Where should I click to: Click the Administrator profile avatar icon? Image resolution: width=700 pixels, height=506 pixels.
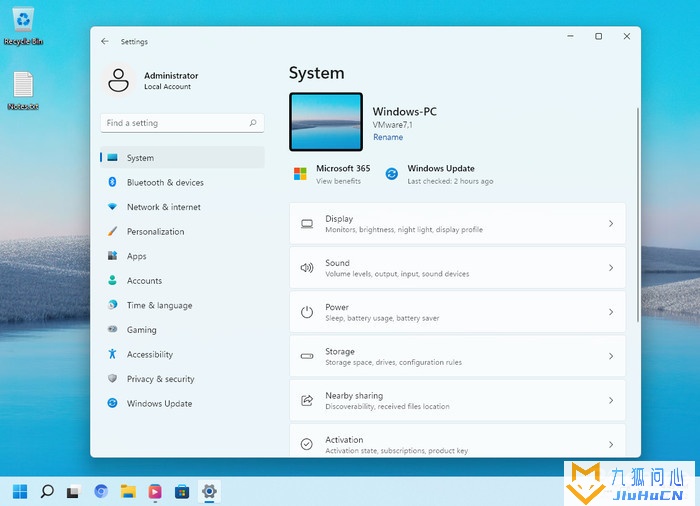118,80
